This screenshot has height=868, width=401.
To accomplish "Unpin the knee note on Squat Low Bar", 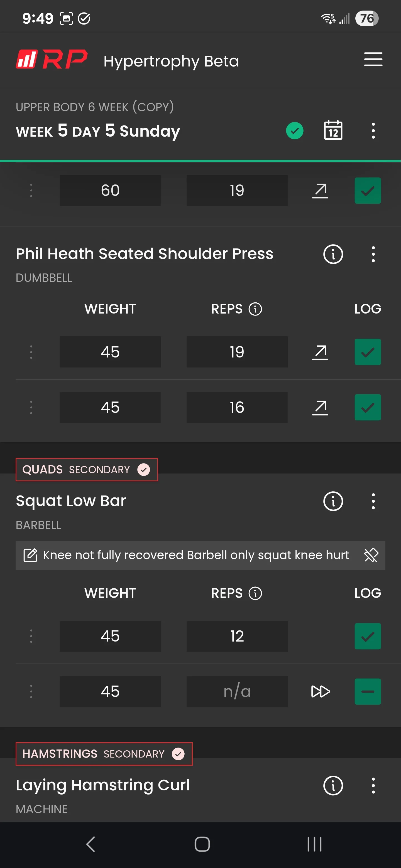I will coord(371,555).
